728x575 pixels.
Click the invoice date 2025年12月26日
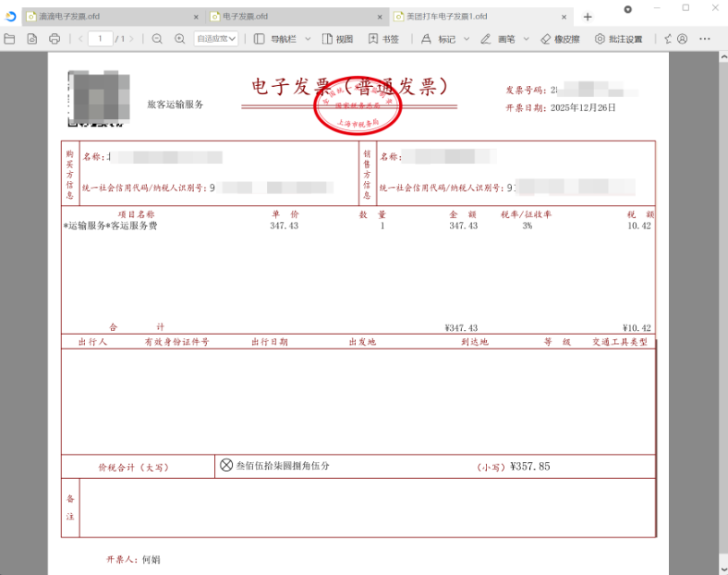583,108
